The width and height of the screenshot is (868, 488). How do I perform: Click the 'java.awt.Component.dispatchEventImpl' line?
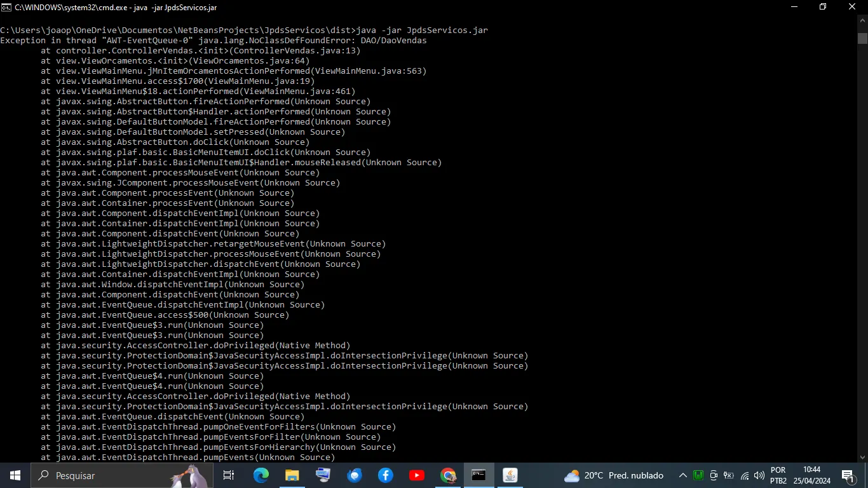180,213
